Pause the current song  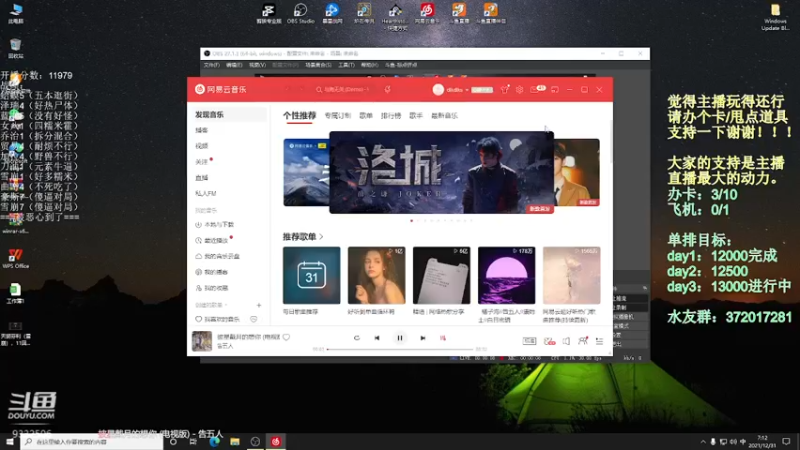tap(399, 338)
